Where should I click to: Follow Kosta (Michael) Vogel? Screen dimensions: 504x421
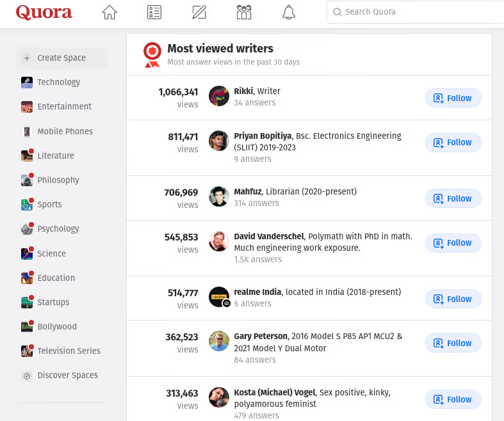(453, 399)
